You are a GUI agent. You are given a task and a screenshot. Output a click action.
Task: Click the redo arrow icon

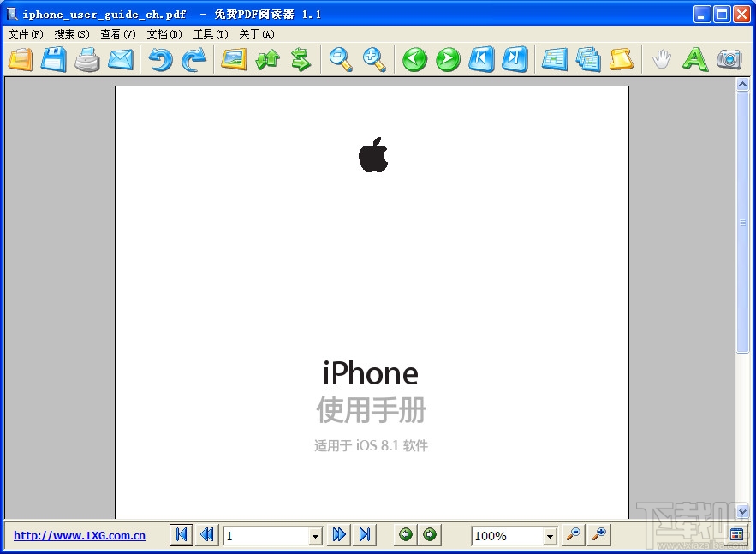coord(194,60)
